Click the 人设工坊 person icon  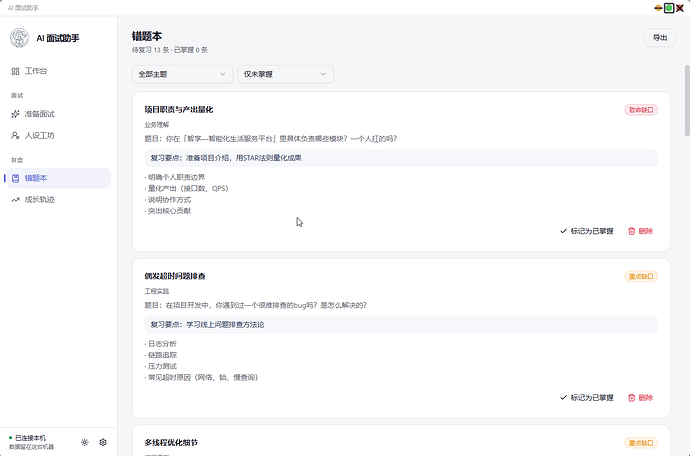[x=15, y=135]
